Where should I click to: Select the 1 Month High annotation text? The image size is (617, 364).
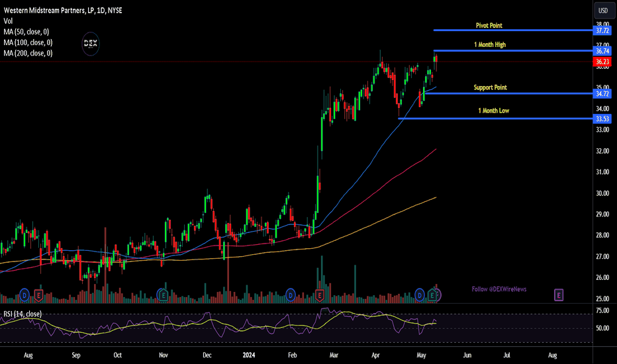(490, 45)
